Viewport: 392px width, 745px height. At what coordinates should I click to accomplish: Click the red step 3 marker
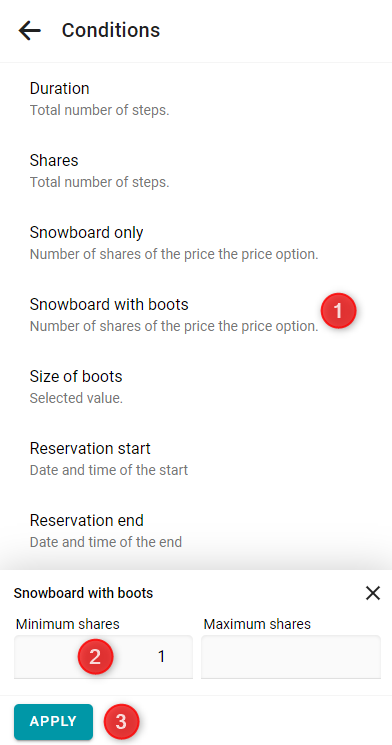click(121, 722)
